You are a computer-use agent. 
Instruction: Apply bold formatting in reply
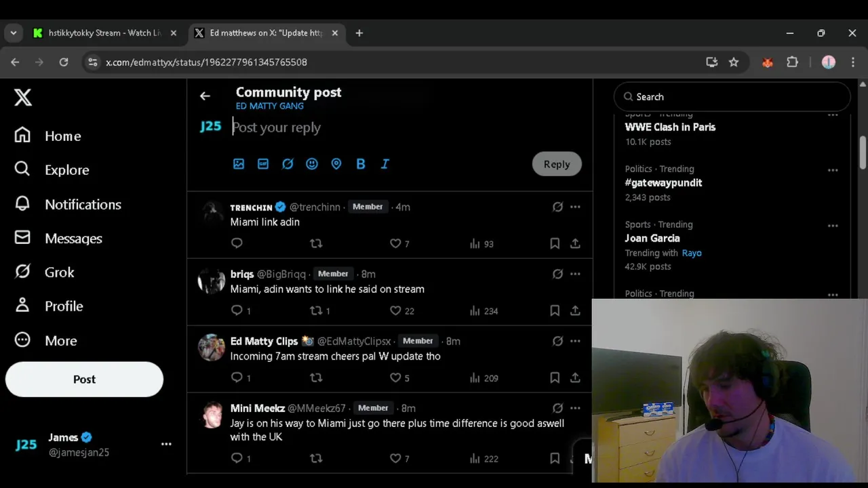[361, 164]
